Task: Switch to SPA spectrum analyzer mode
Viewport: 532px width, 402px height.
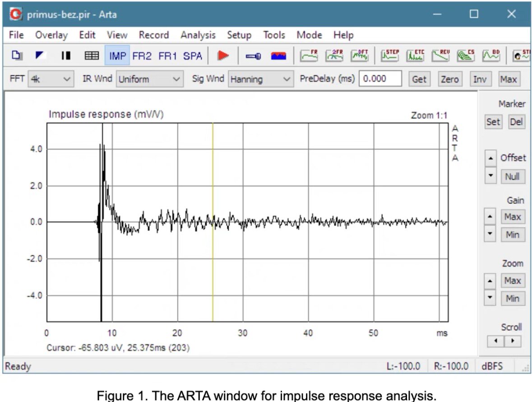Action: pyautogui.click(x=192, y=56)
